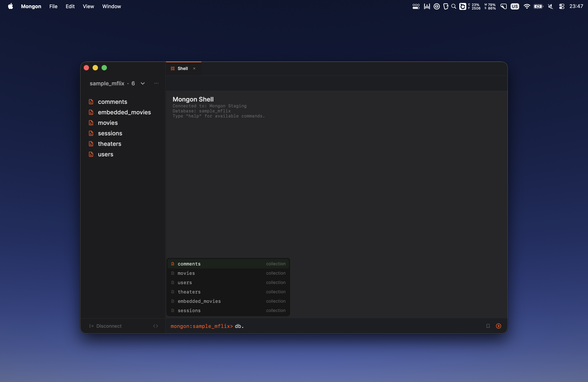
Task: Open the movies collection in sidebar
Action: [108, 123]
